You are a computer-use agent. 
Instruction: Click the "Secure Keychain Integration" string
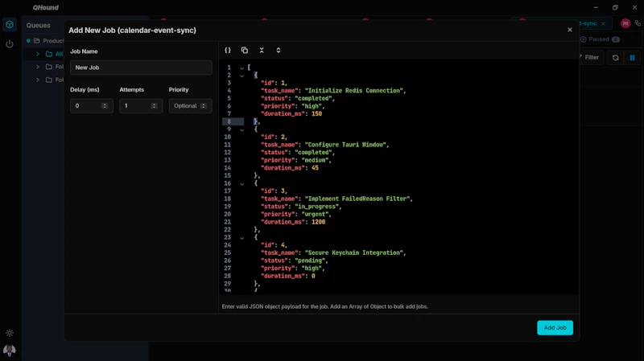click(x=353, y=252)
